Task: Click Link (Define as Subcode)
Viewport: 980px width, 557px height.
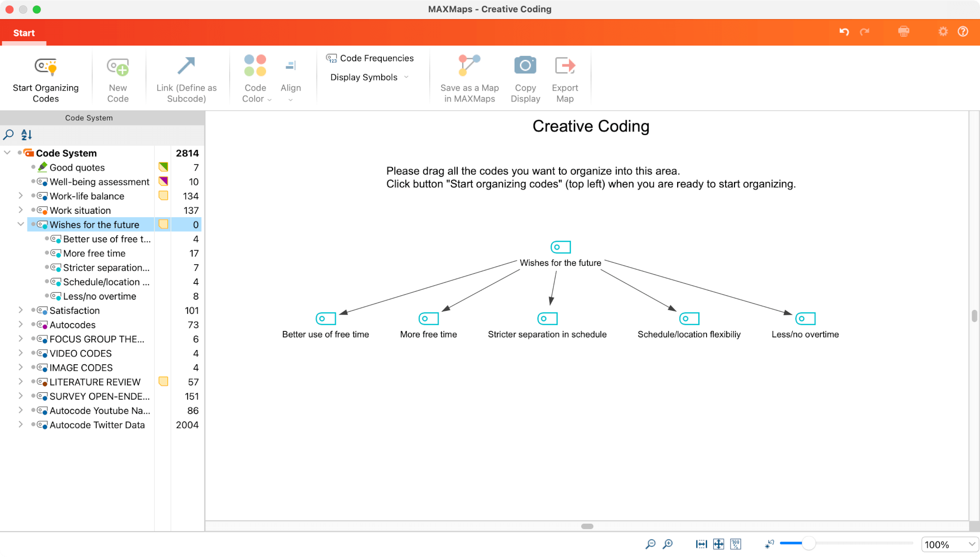Action: tap(187, 78)
